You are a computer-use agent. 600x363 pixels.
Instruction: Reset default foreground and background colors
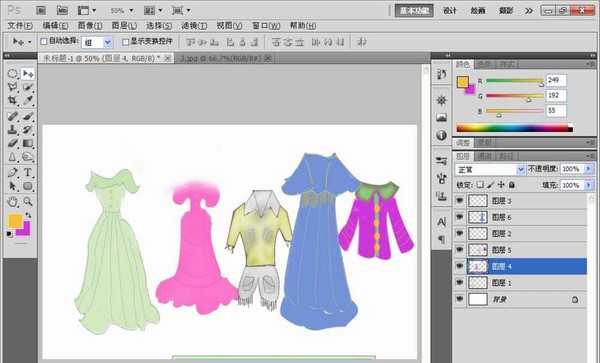click(10, 234)
